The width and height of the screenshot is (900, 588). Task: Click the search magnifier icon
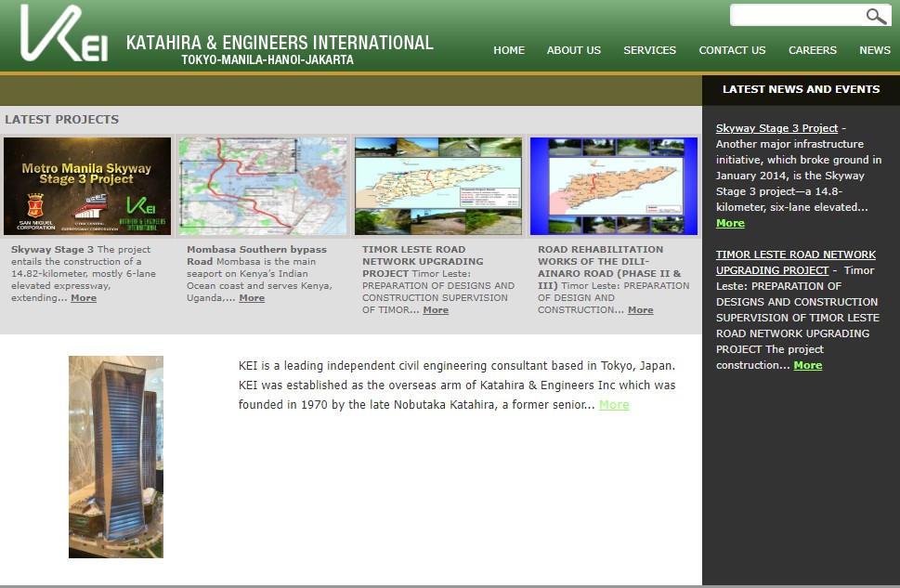click(874, 15)
